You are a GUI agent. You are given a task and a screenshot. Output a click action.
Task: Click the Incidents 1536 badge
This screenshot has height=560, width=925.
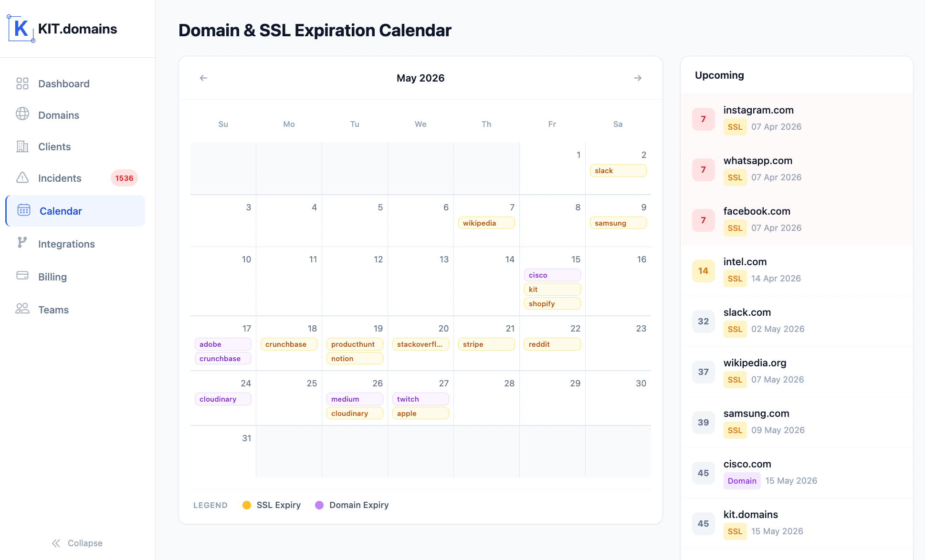click(x=124, y=178)
